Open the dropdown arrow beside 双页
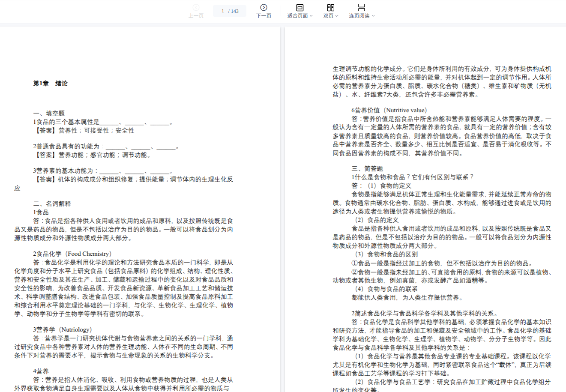566x392 pixels. coord(337,16)
